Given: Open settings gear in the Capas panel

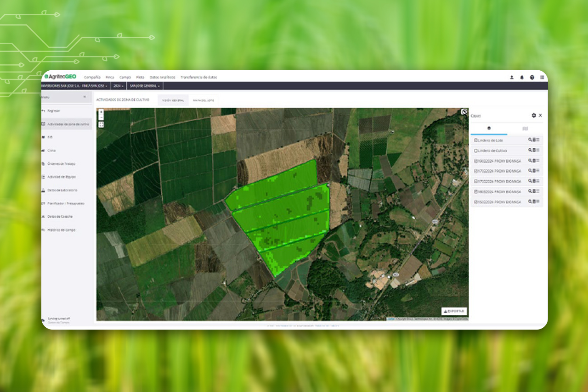Looking at the screenshot, I should 533,116.
